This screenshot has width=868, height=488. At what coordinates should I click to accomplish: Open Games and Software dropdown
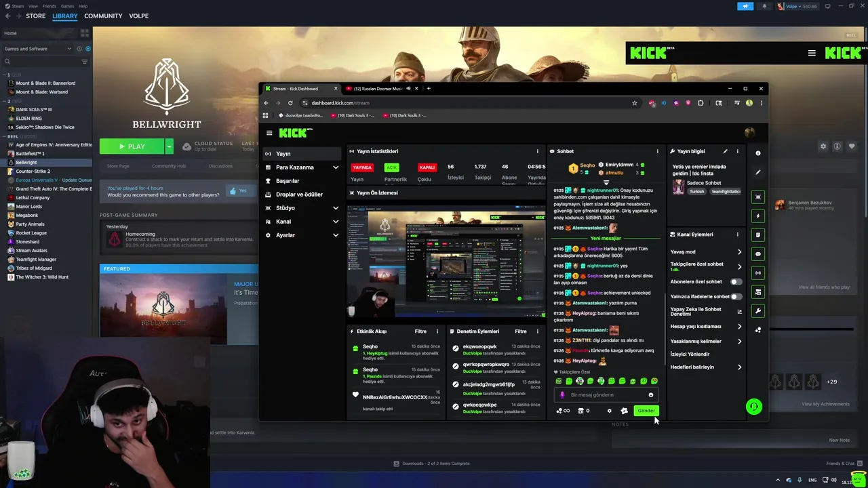coord(37,49)
